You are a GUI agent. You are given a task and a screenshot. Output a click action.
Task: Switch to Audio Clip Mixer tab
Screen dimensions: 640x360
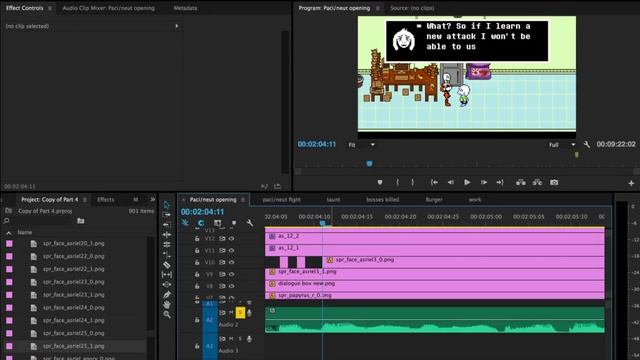click(109, 8)
